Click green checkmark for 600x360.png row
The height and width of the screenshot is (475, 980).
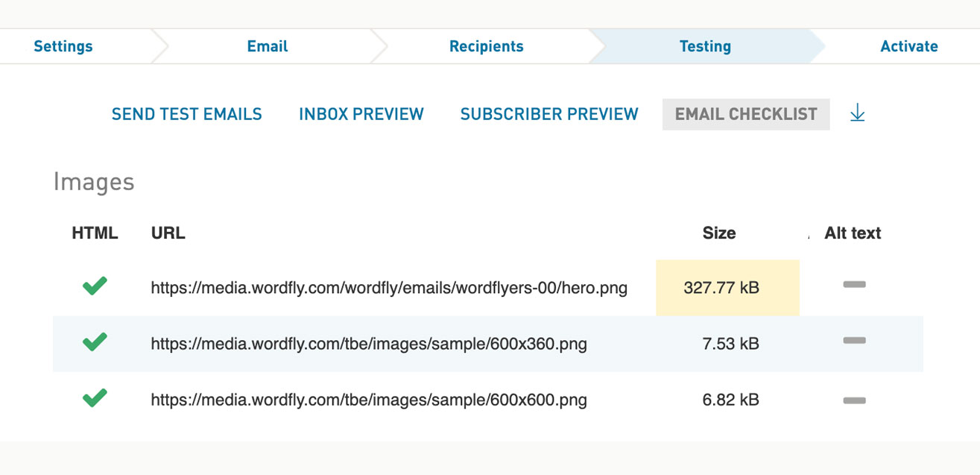click(x=95, y=342)
